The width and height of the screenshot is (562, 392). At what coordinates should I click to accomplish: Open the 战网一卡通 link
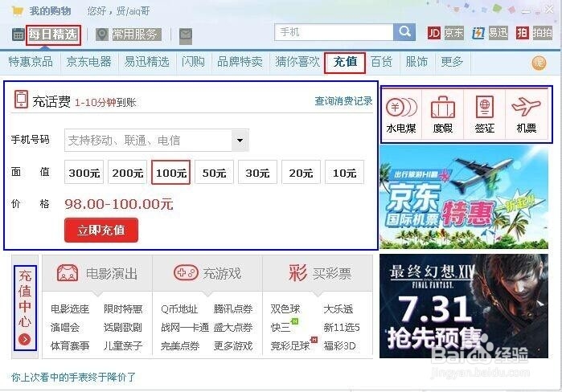point(185,328)
